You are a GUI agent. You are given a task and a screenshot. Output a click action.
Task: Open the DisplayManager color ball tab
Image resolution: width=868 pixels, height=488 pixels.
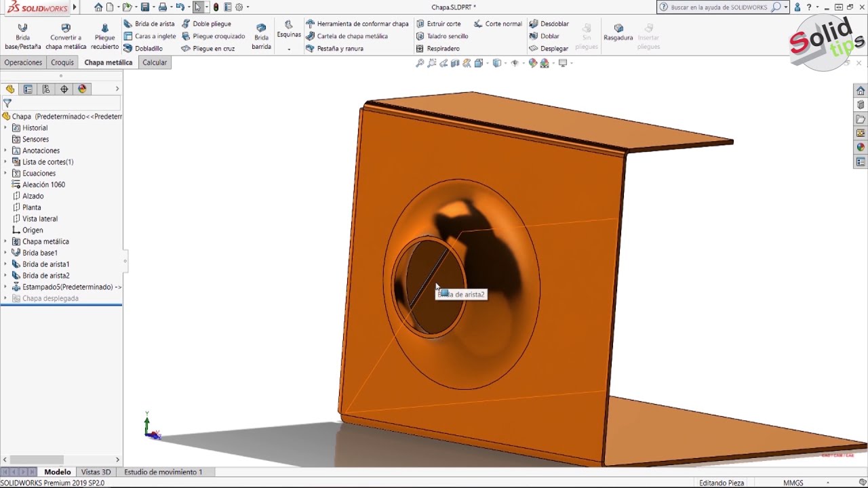point(82,89)
